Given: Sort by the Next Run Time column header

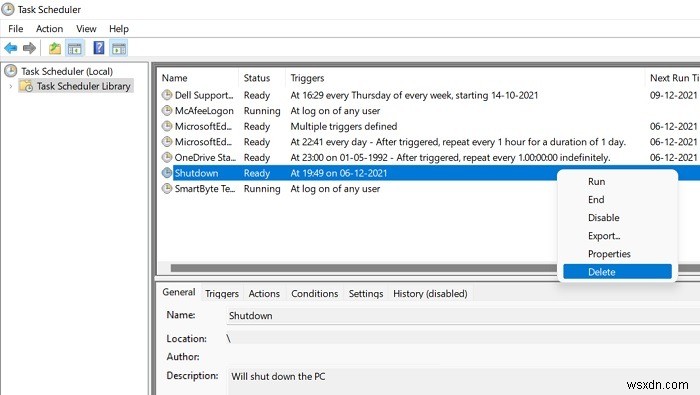Looking at the screenshot, I should coord(673,78).
